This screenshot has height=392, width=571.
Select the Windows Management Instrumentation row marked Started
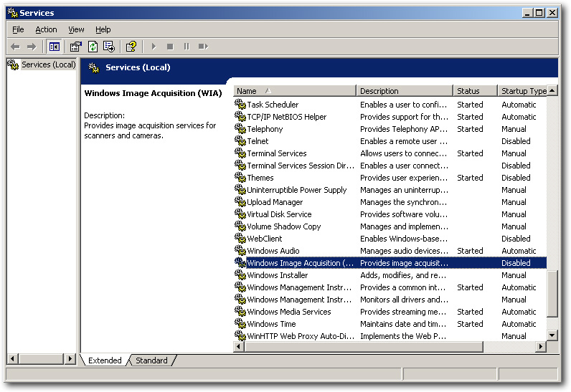point(390,287)
